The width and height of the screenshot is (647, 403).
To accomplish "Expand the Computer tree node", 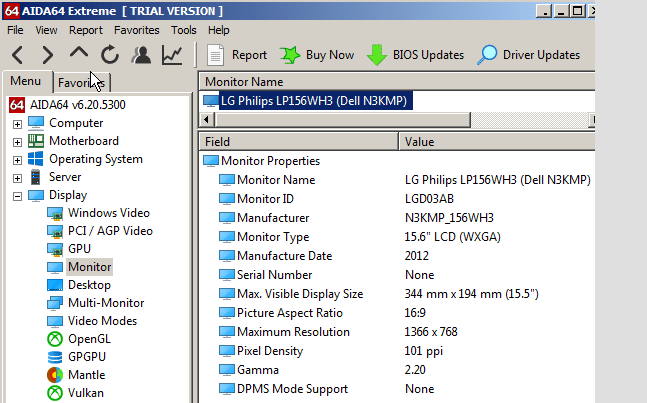I will coord(17,124).
